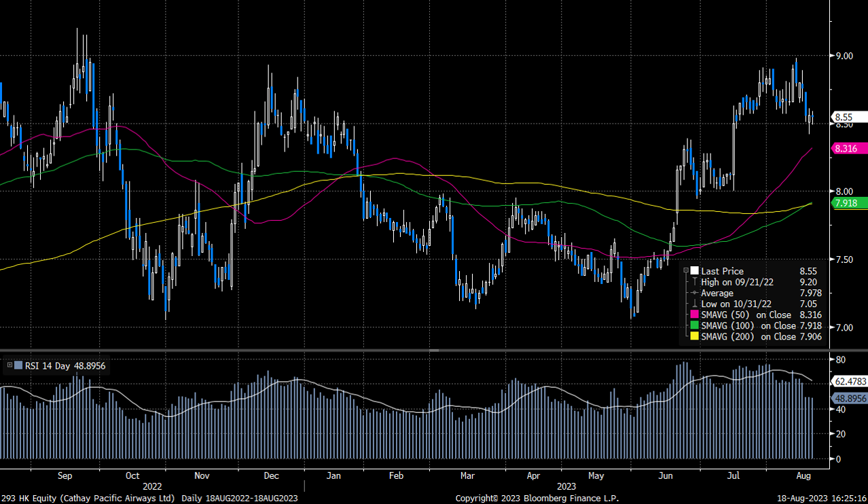Click the green 7.918 SMAVG price tag
868x504 pixels.
tap(847, 203)
